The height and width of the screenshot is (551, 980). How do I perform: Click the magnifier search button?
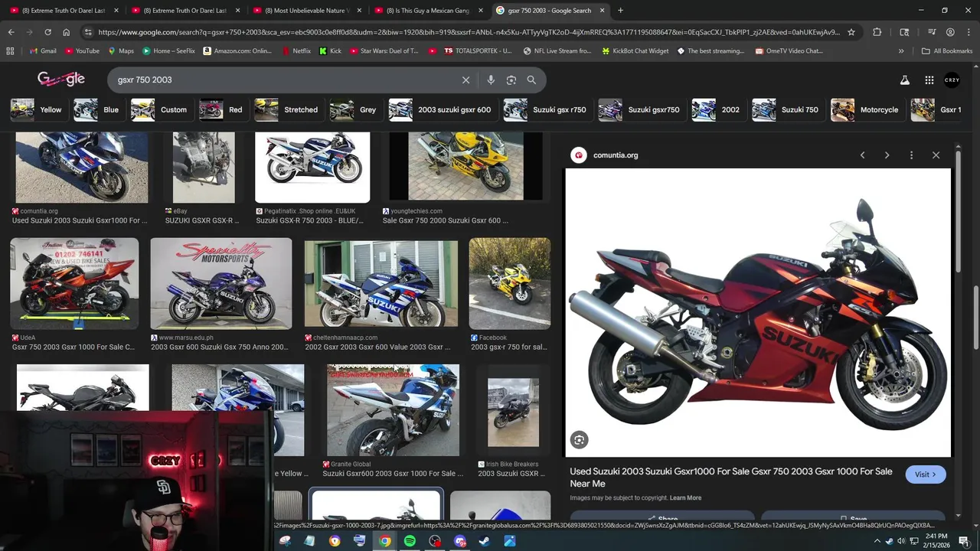point(531,80)
